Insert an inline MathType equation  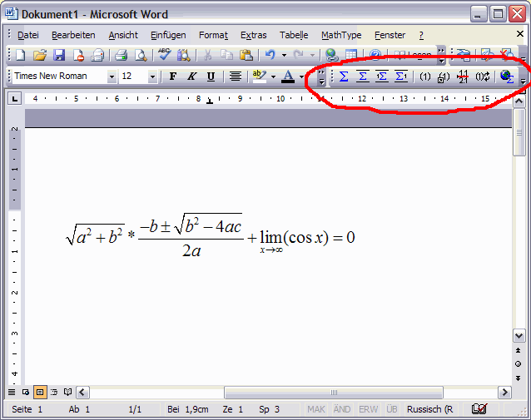tap(344, 77)
